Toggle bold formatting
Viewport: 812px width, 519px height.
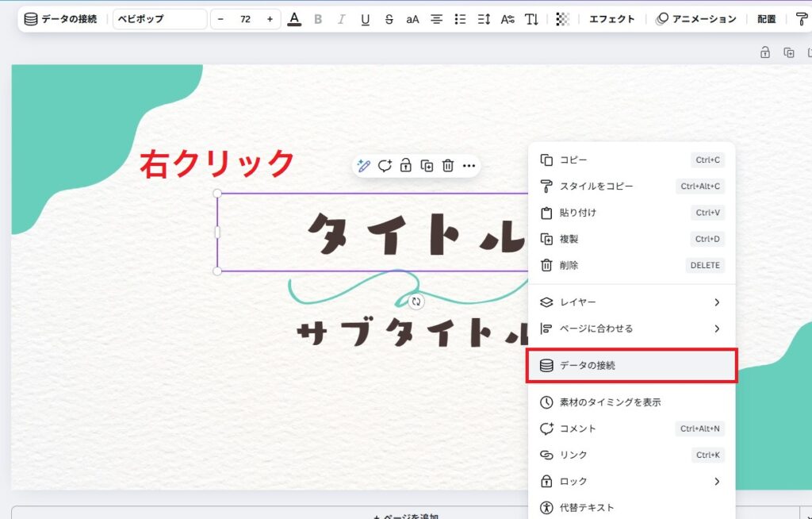click(x=318, y=19)
